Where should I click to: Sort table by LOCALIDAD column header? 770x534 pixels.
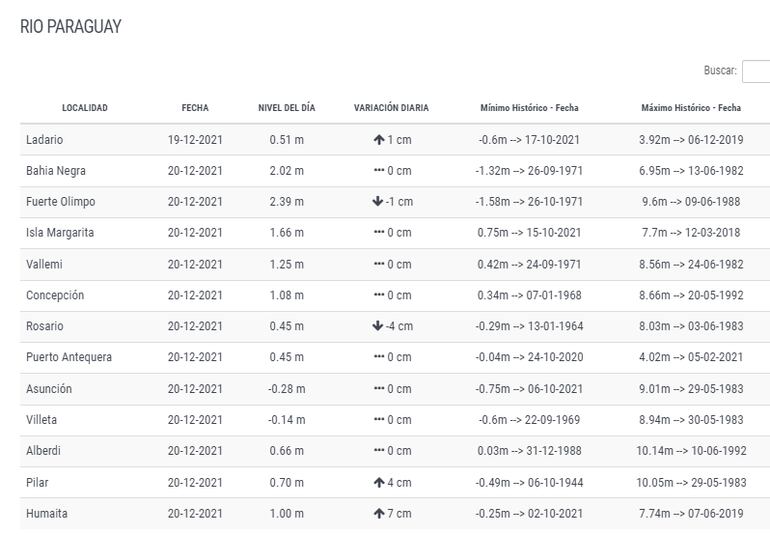pyautogui.click(x=85, y=108)
